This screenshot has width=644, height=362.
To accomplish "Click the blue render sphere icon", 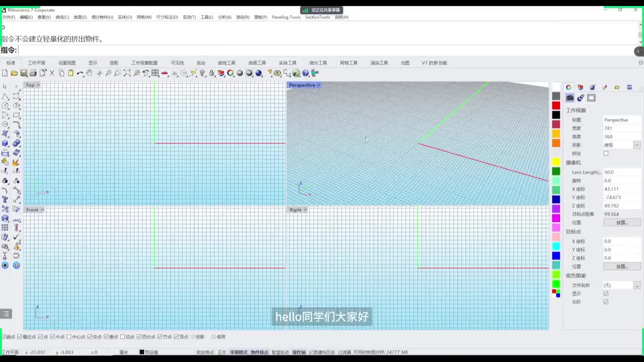I will pyautogui.click(x=259, y=73).
